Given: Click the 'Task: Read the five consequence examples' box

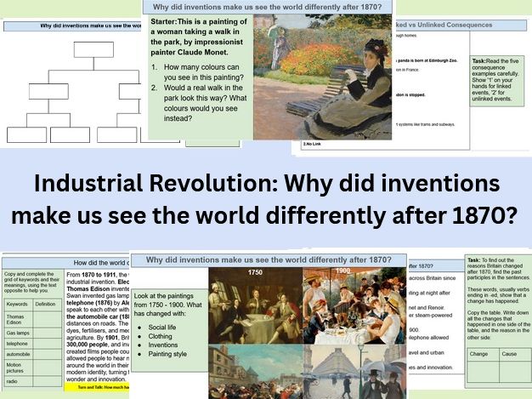Looking at the screenshot, I should click(496, 81).
